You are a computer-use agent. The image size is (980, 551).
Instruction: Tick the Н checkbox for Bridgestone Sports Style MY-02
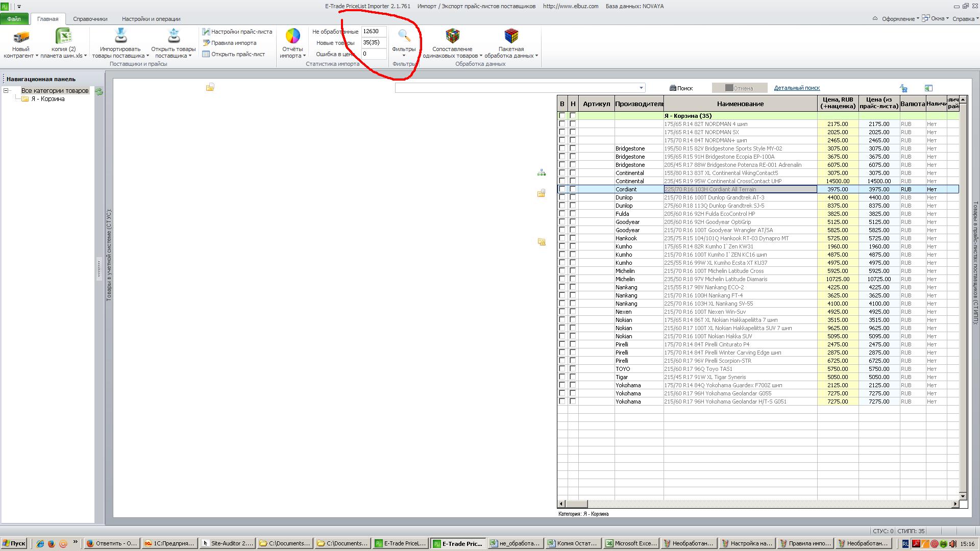[x=573, y=148]
